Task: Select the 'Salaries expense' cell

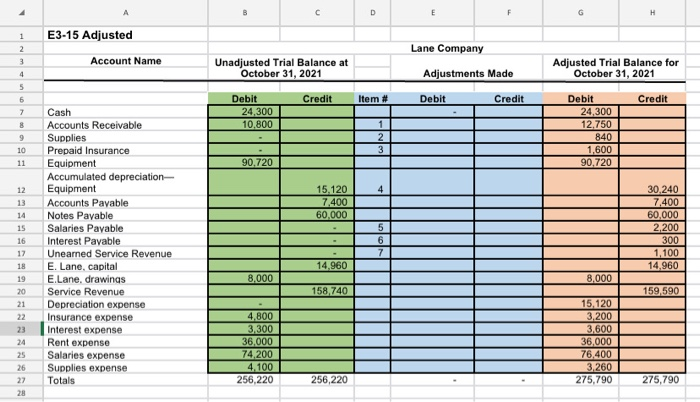Action: (125, 355)
